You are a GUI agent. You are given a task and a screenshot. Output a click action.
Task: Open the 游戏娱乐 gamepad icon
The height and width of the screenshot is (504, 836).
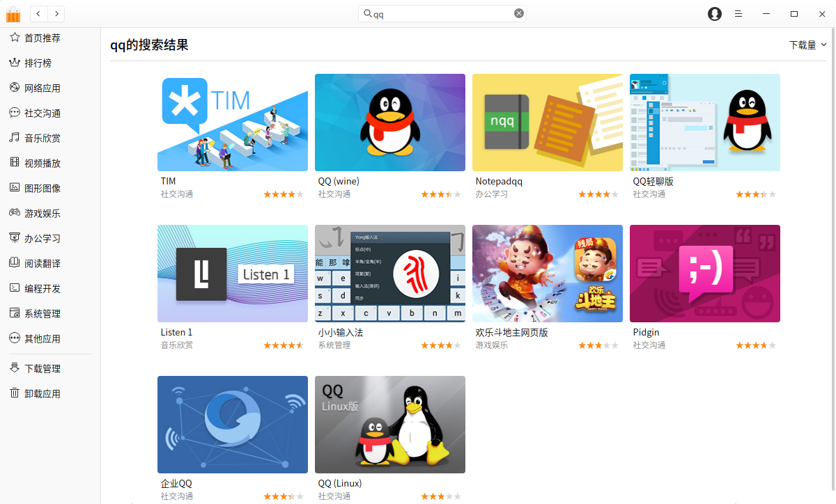[14, 213]
